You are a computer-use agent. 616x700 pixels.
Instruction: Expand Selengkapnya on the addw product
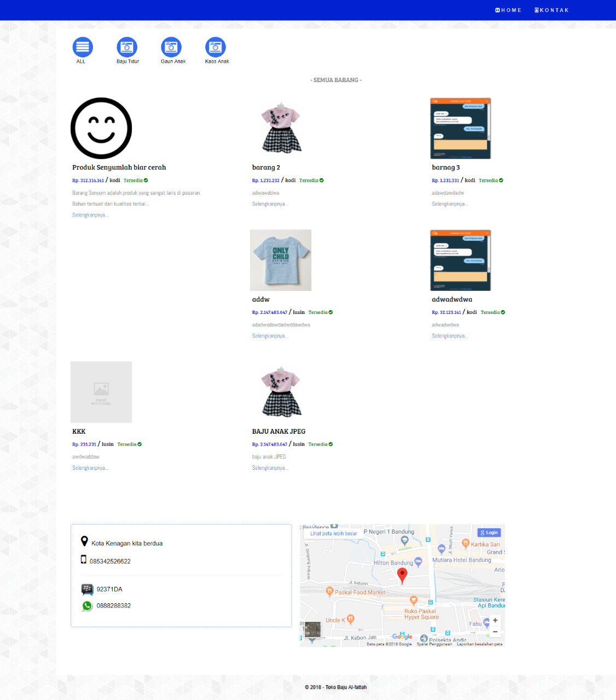pos(270,336)
